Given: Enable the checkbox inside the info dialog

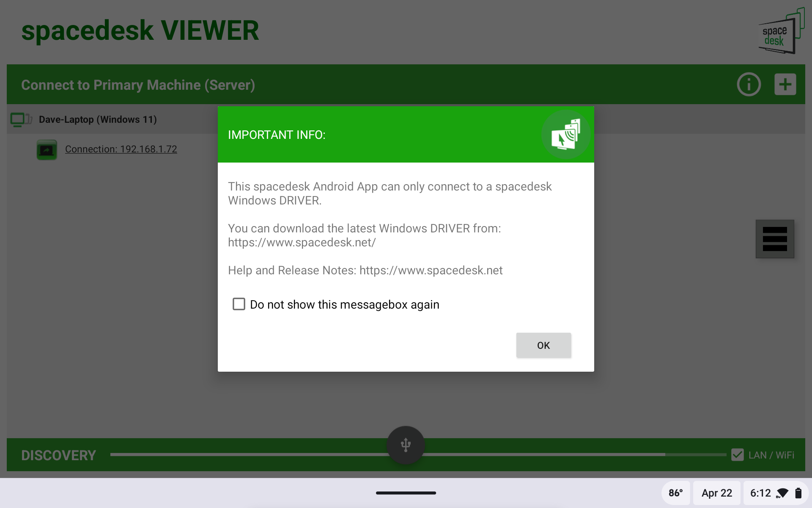Looking at the screenshot, I should (x=239, y=304).
